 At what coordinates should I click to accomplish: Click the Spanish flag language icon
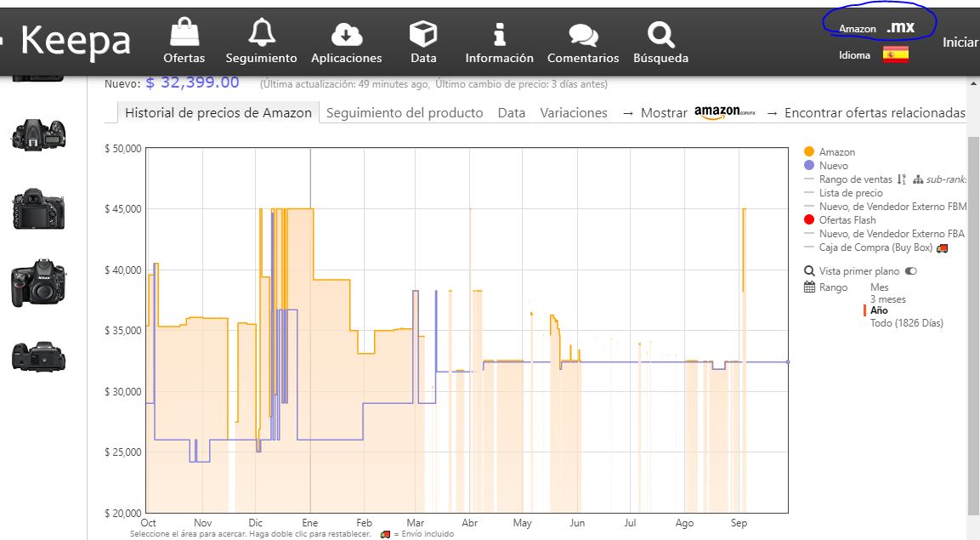[896, 55]
